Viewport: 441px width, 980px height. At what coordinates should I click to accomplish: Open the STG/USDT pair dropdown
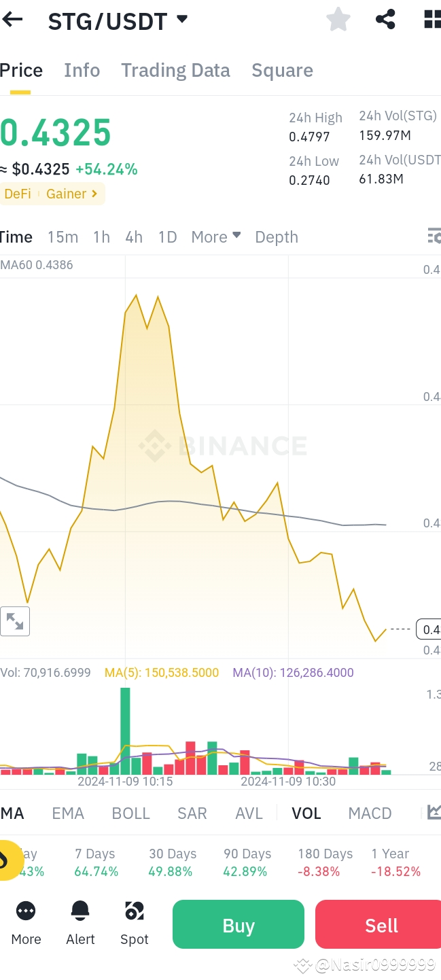click(x=182, y=19)
